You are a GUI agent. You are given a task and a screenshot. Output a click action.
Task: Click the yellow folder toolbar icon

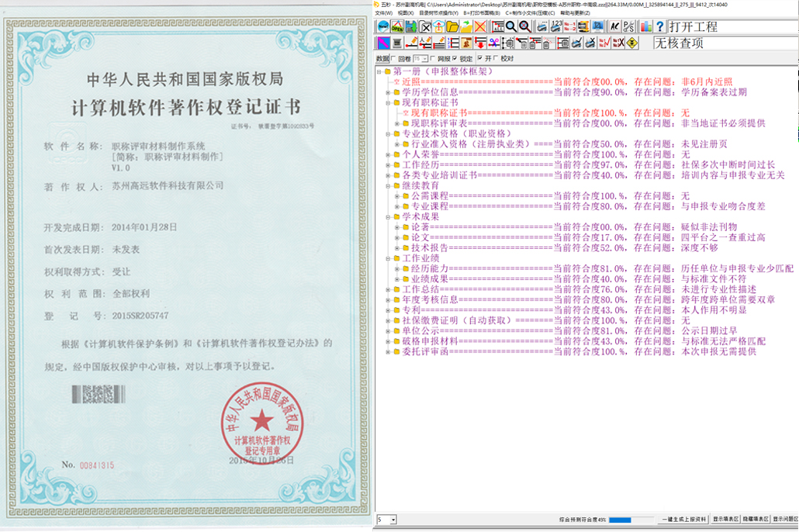point(452,26)
